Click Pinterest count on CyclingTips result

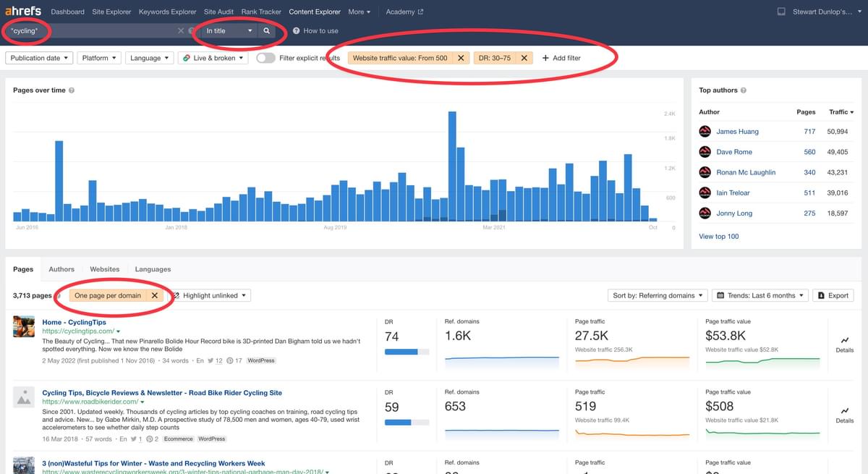pos(234,360)
